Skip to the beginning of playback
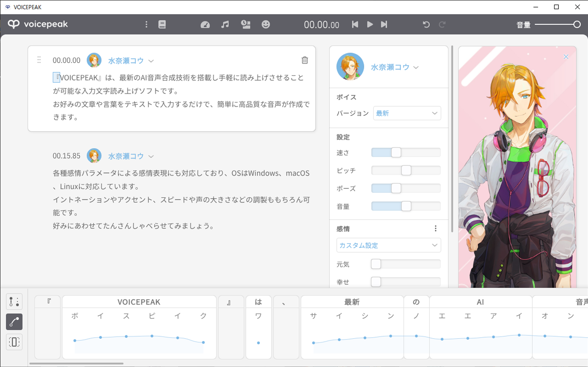The image size is (588, 367). [355, 24]
